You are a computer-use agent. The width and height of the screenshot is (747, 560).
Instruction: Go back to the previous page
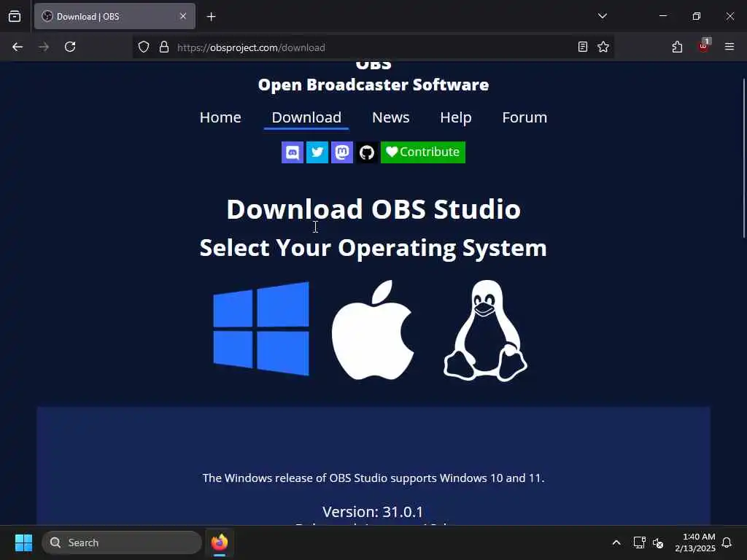tap(18, 47)
